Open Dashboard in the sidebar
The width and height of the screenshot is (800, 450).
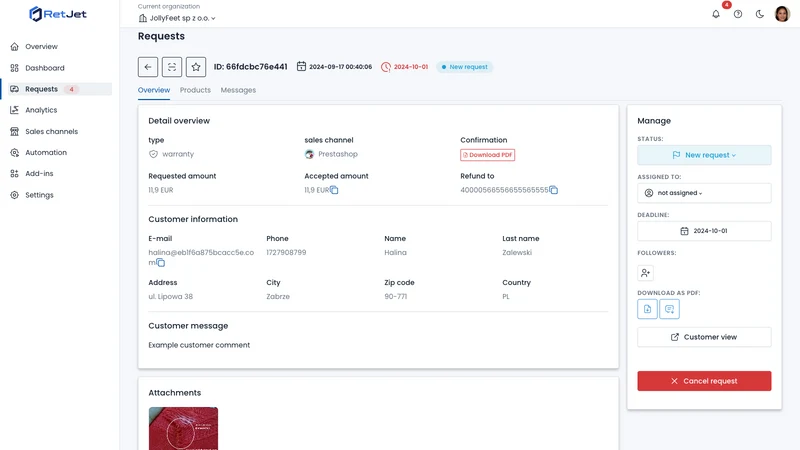click(44, 68)
